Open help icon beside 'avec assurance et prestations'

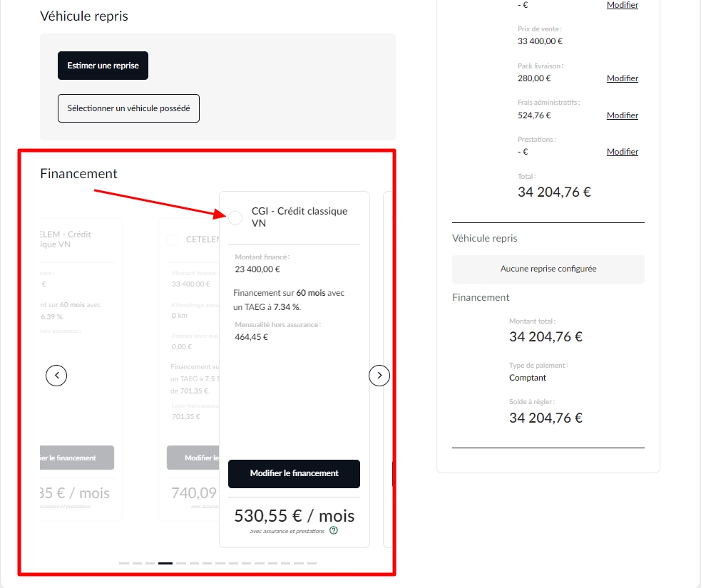tap(334, 530)
